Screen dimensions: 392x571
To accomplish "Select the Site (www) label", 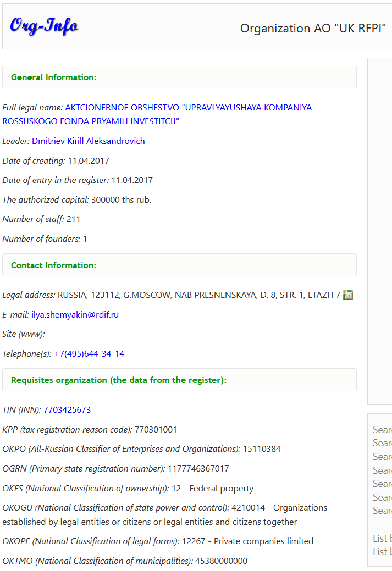I will click(24, 334).
